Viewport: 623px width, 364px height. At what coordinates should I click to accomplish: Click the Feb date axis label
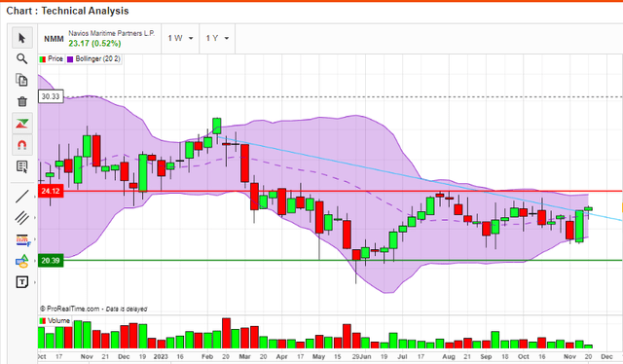pos(207,357)
